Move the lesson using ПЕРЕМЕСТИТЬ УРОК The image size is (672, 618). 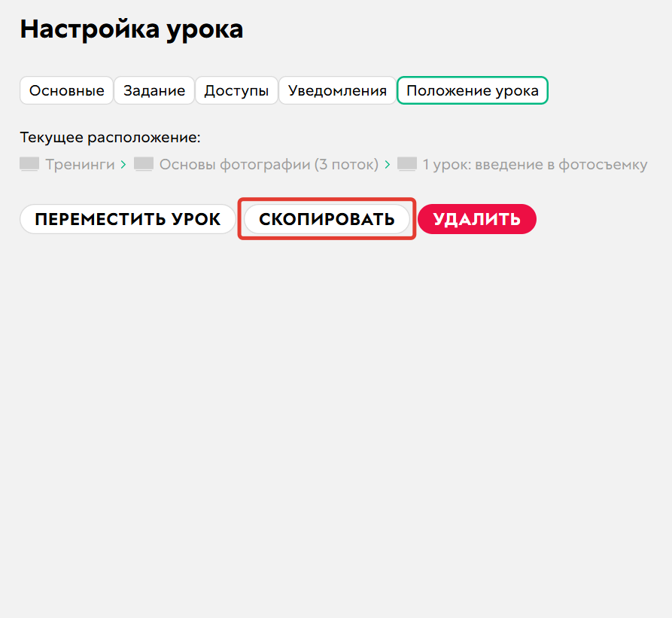tap(126, 219)
